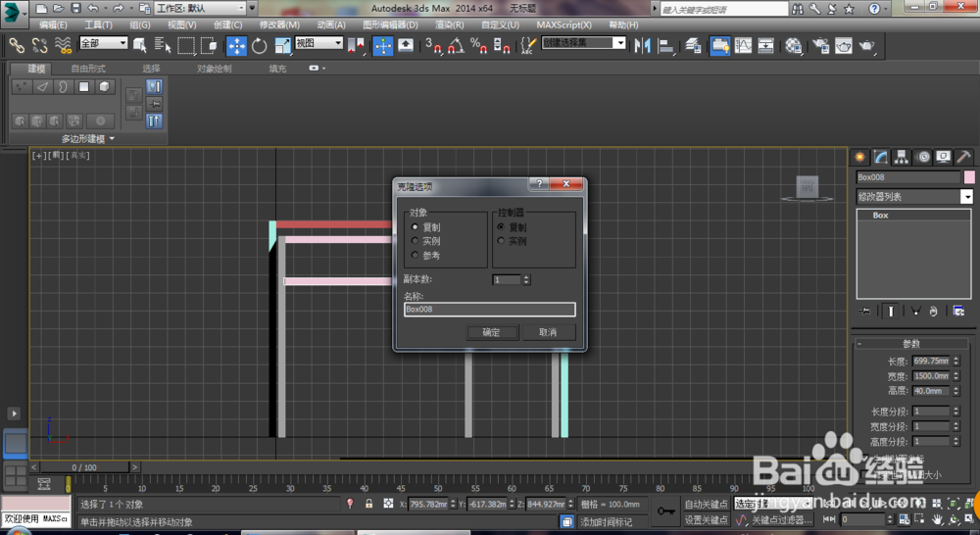This screenshot has width=980, height=535.
Task: Activate Select and Rotate tool
Action: click(x=259, y=46)
